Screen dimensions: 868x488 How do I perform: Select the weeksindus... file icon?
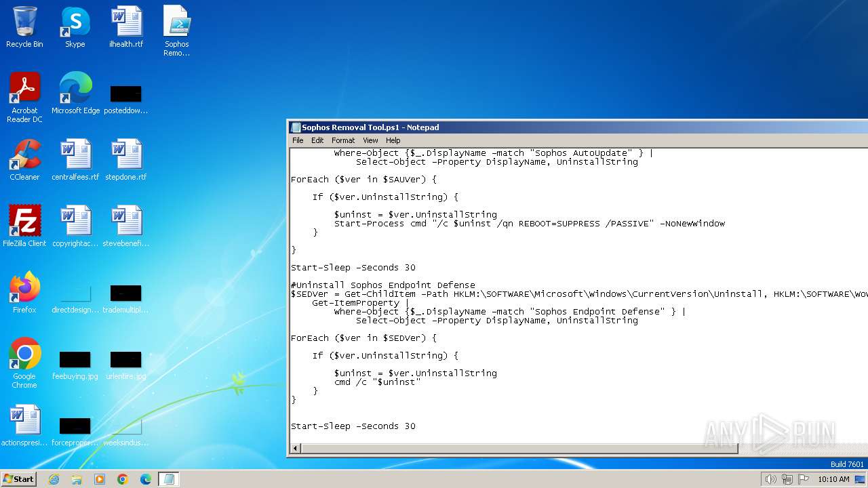[126, 431]
